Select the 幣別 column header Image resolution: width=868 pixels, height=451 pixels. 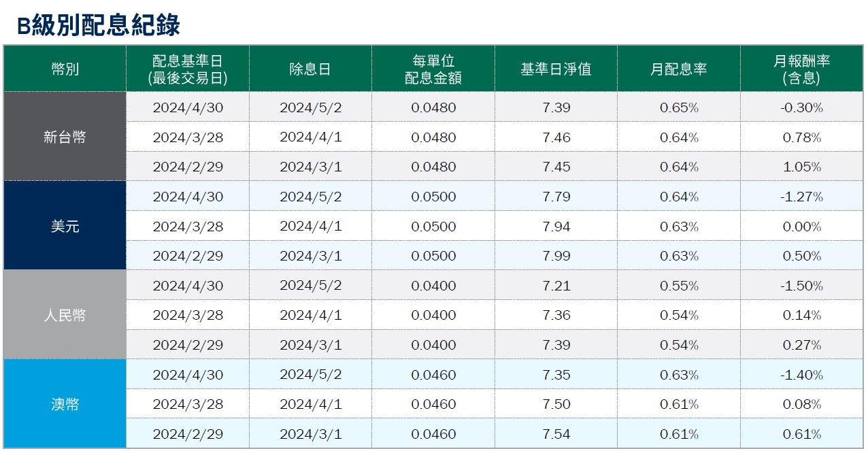[x=65, y=68]
